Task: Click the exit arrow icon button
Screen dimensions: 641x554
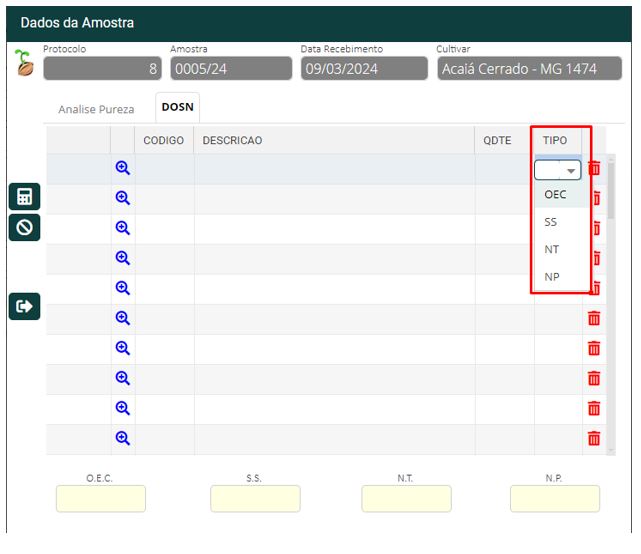Action: (x=24, y=306)
